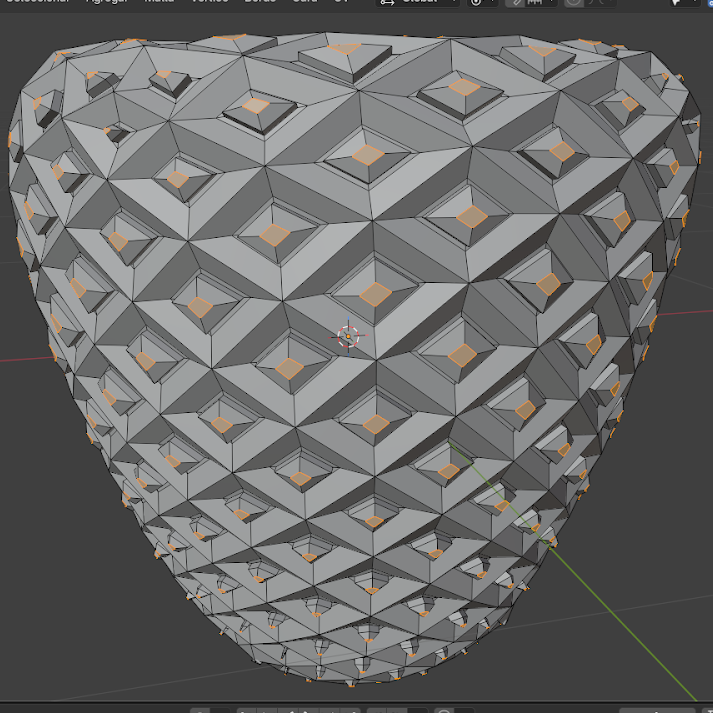The width and height of the screenshot is (713, 713).
Task: Open the Borde menu
Action: click(260, 1)
